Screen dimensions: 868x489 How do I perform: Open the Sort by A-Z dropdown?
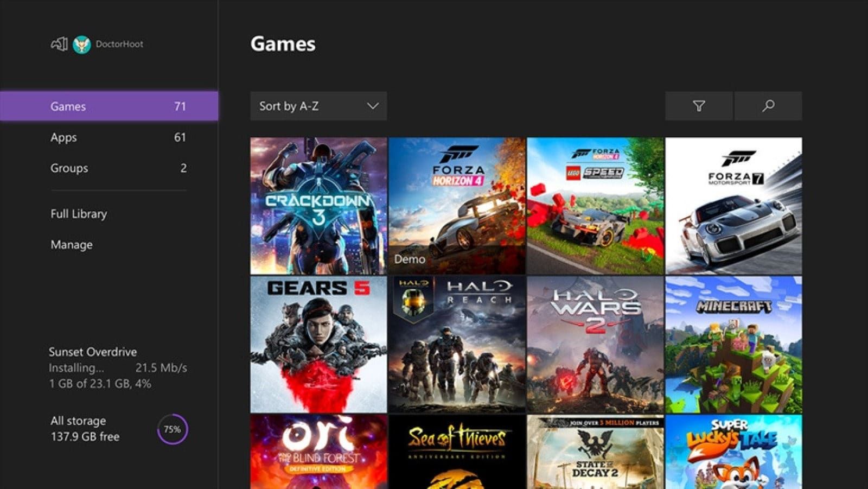pos(317,106)
